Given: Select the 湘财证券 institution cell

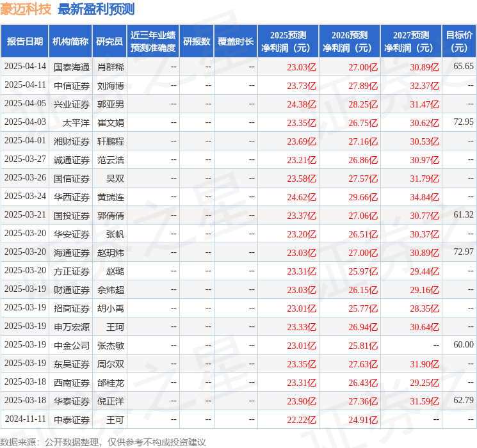Looking at the screenshot, I should [x=72, y=141].
